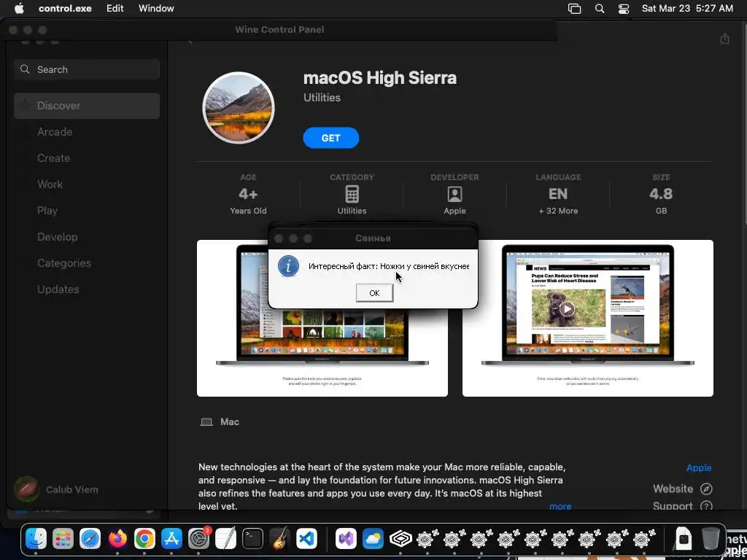This screenshot has height=560, width=747.
Task: Open the Window menu
Action: coord(156,8)
